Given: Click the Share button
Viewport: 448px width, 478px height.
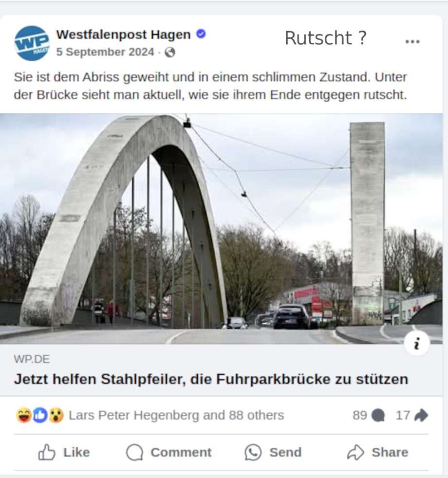Looking at the screenshot, I should click(x=377, y=452).
